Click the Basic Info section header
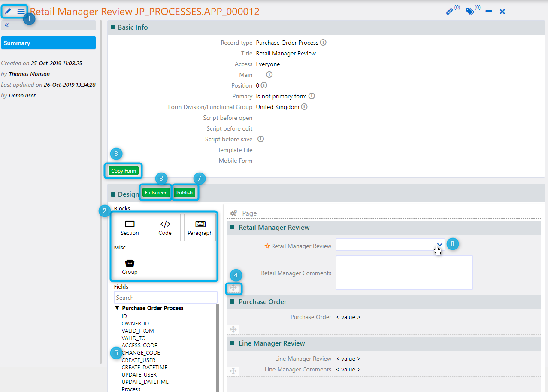 (x=326, y=27)
